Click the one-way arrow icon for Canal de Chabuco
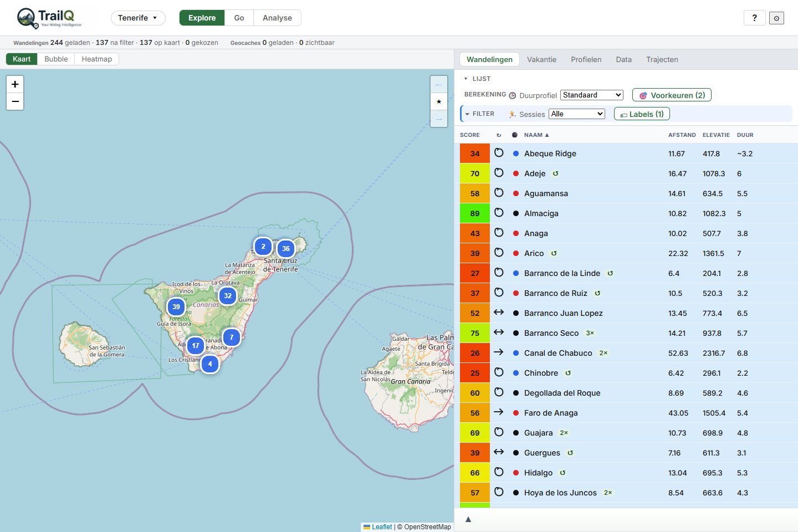Screen dimensions: 798x532 click(x=499, y=352)
